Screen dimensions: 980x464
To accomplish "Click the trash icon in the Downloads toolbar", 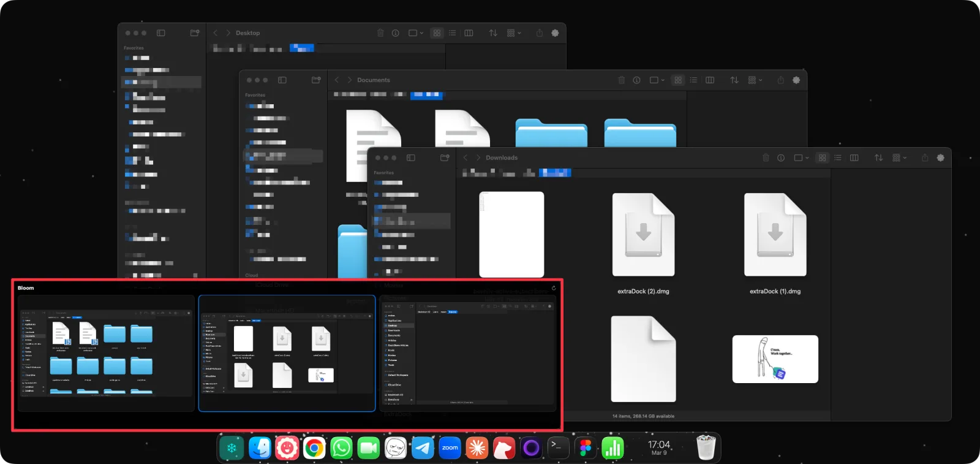I will coord(766,158).
